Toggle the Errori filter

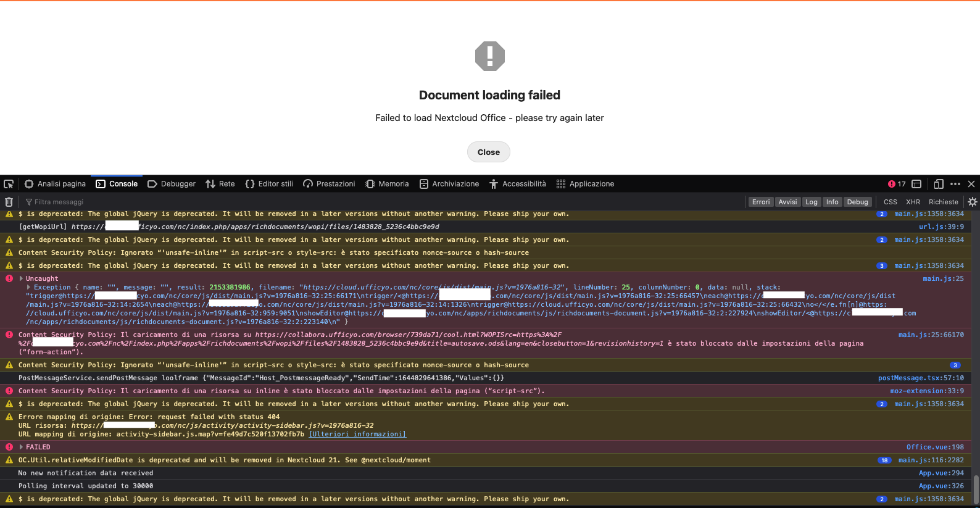click(x=761, y=202)
